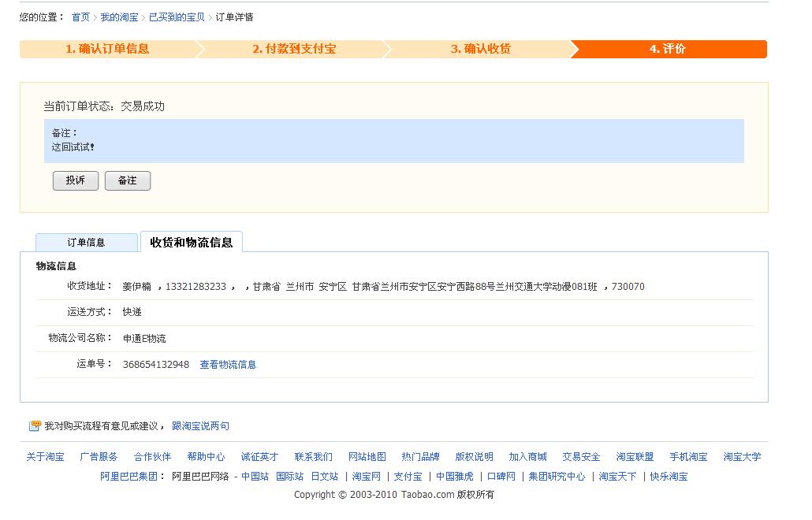This screenshot has width=812, height=520.
Task: Open the 网站地图 footer link
Action: coord(367,457)
